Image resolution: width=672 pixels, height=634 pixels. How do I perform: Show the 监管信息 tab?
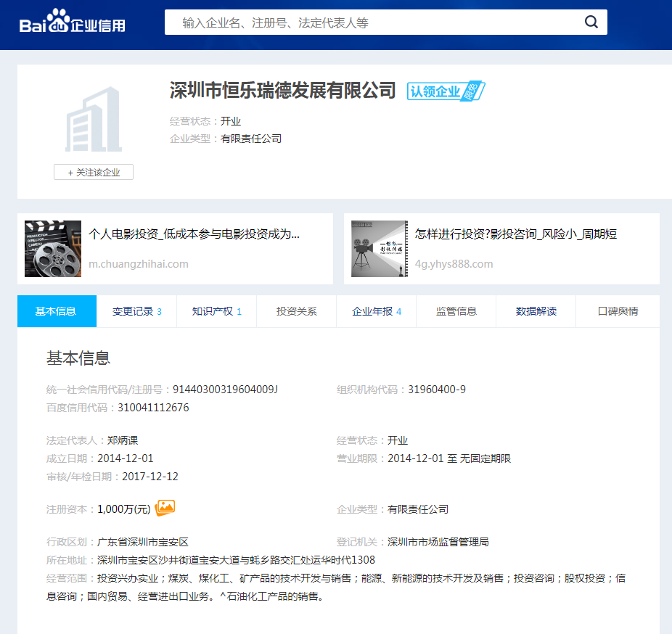pos(456,311)
